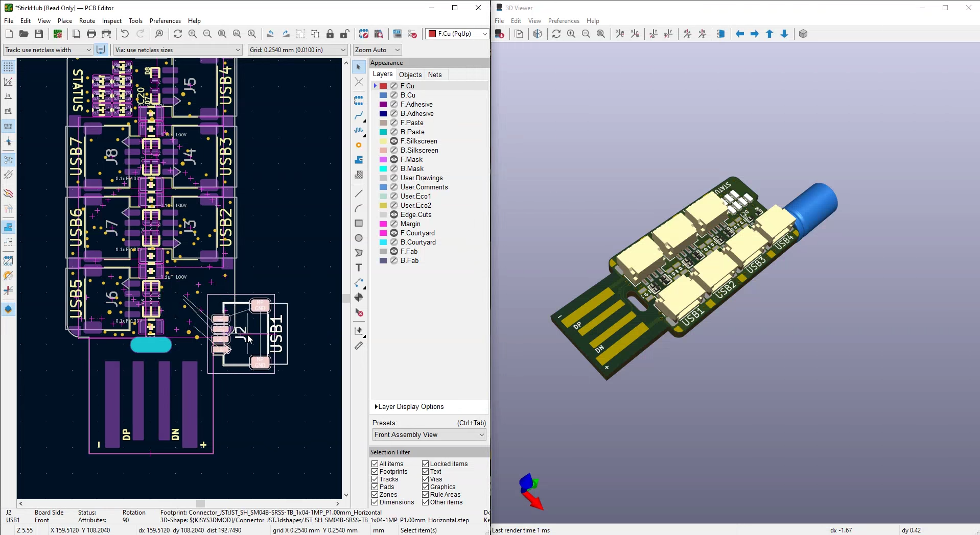Select the Add text tool
Viewport: 980px width, 535px height.
coord(359,268)
